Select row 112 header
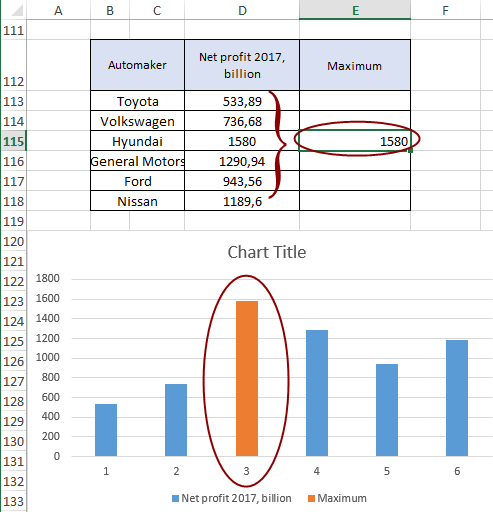The height and width of the screenshot is (512, 493). (x=13, y=65)
